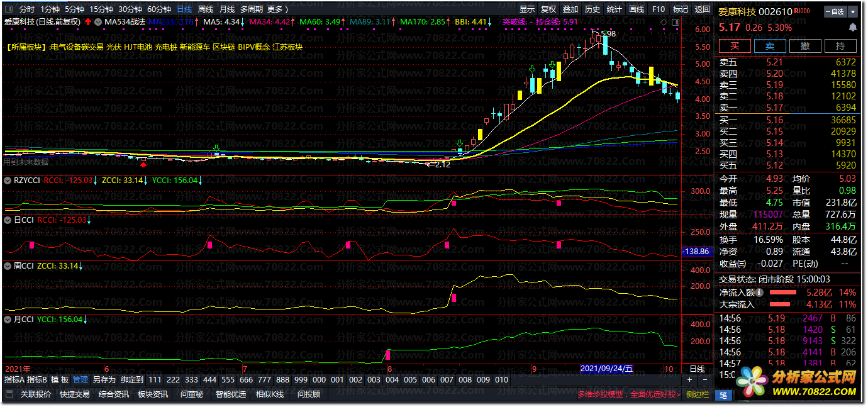
Task: Open the 显示 menu
Action: coord(527,9)
